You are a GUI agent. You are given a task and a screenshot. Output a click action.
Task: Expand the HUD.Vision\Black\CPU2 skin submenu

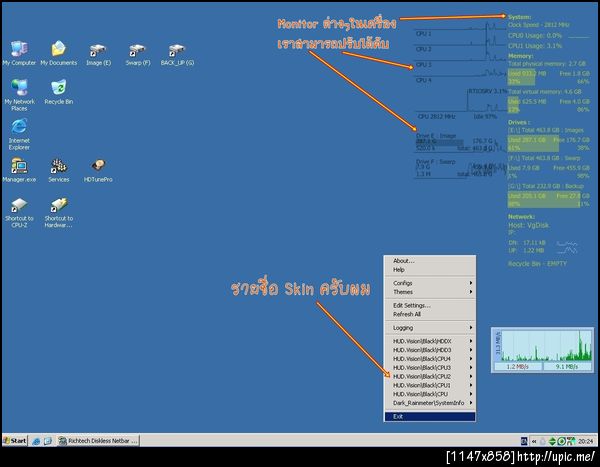[x=430, y=377]
